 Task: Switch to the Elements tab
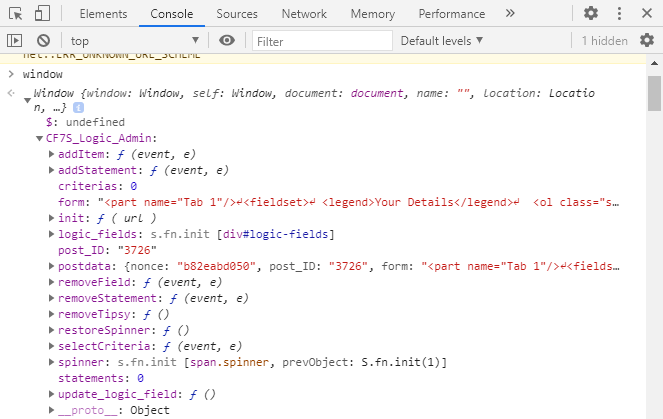[x=102, y=14]
